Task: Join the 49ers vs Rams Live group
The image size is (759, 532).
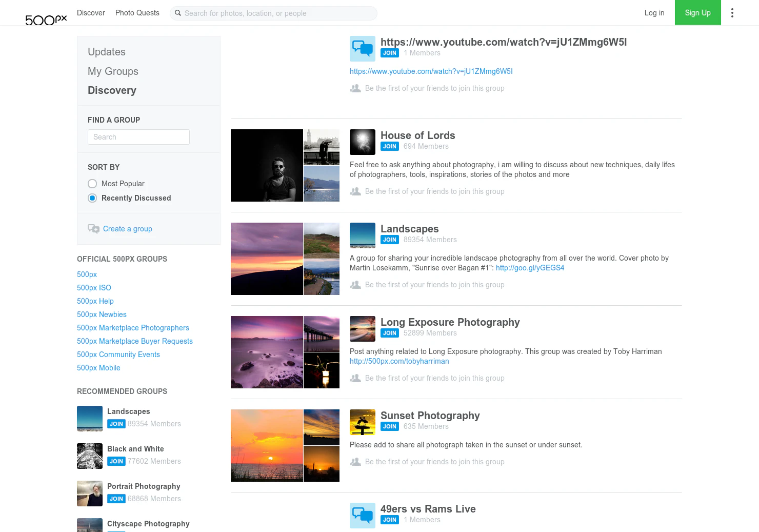Action: click(x=390, y=520)
